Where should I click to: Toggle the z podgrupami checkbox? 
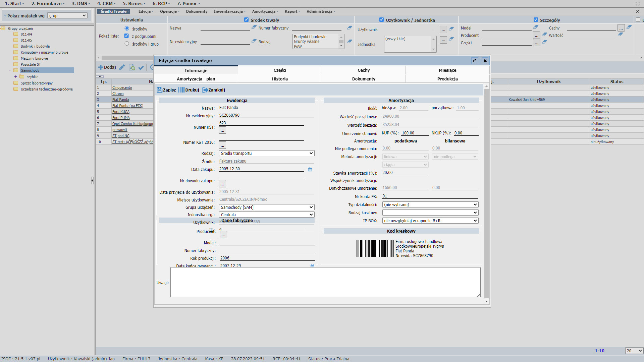(126, 36)
